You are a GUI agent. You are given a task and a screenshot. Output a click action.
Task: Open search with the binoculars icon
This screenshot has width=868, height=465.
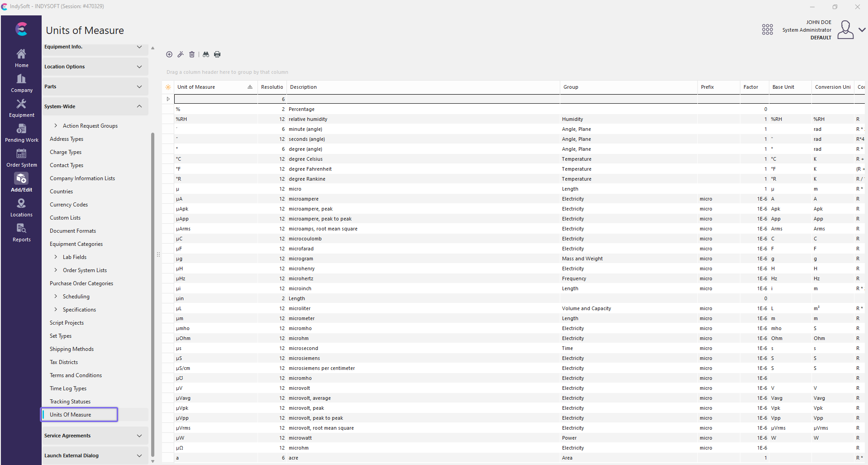pyautogui.click(x=206, y=54)
